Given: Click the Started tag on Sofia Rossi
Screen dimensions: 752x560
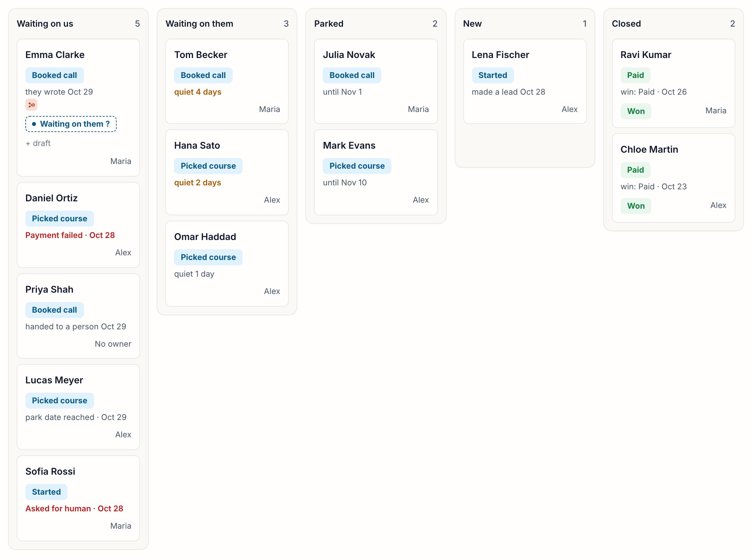Looking at the screenshot, I should pos(46,492).
